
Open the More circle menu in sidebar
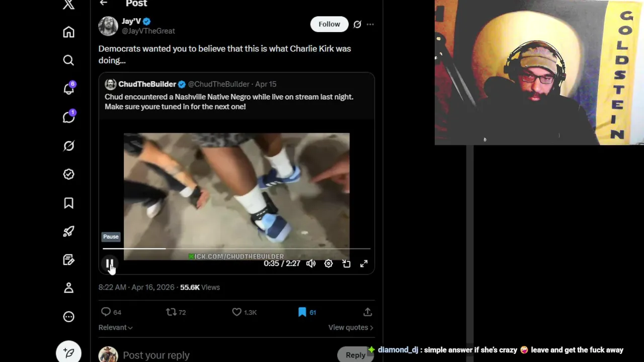pos(69,317)
